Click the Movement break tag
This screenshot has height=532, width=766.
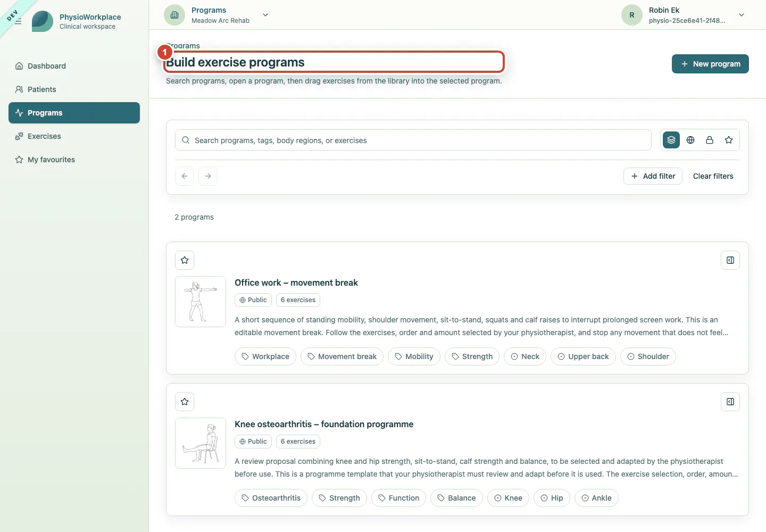(x=342, y=356)
